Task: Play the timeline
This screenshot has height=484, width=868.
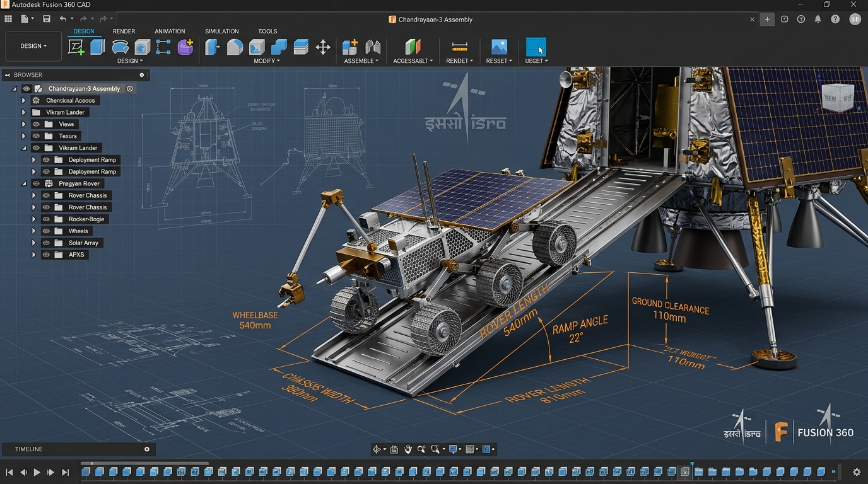Action: pos(37,472)
